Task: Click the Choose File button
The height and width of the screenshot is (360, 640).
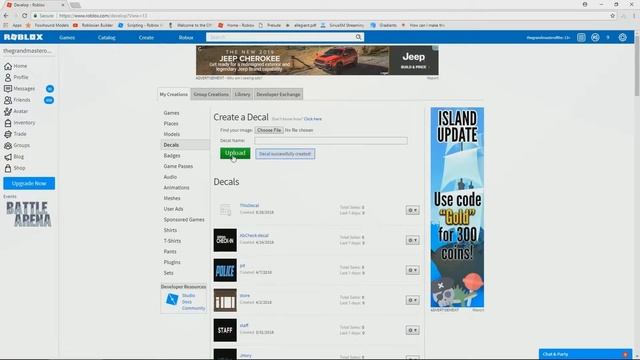Action: pos(269,130)
